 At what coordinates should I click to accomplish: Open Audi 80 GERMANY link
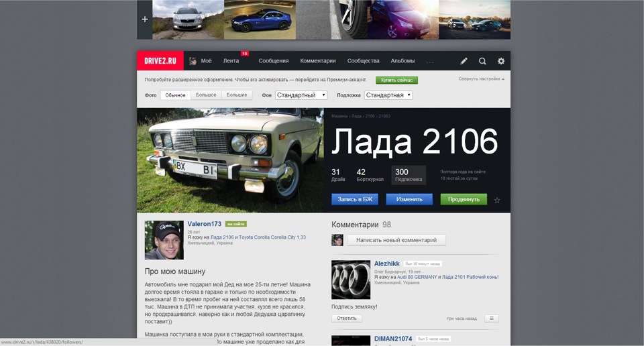tap(417, 277)
